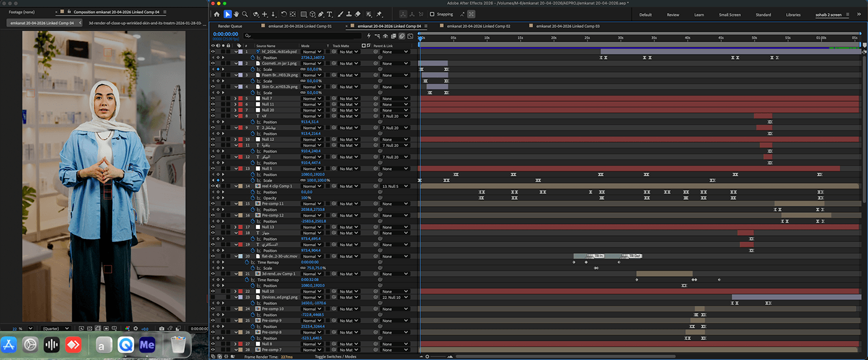Select the Eraser tool
This screenshot has width=868, height=360.
(x=358, y=14)
